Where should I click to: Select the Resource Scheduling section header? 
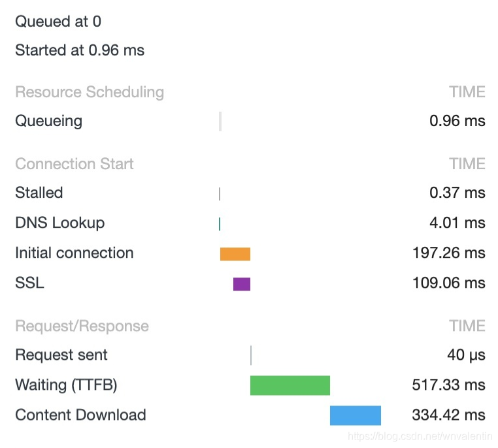pos(90,92)
